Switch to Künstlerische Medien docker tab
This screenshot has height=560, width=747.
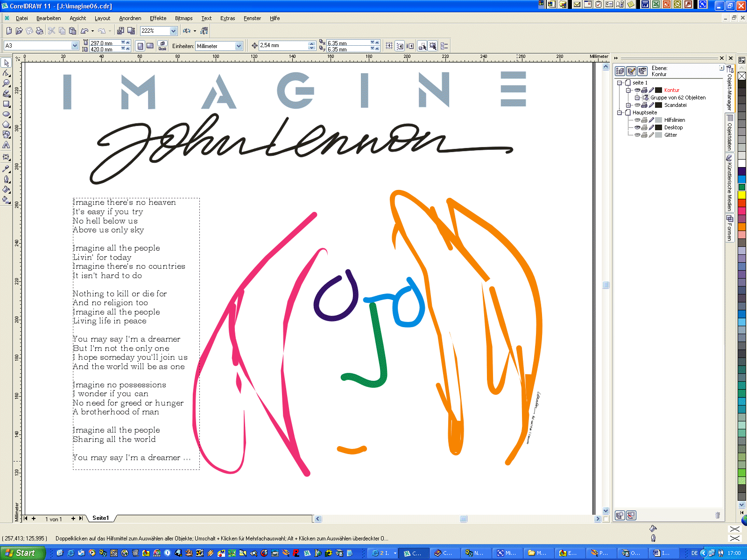[729, 183]
